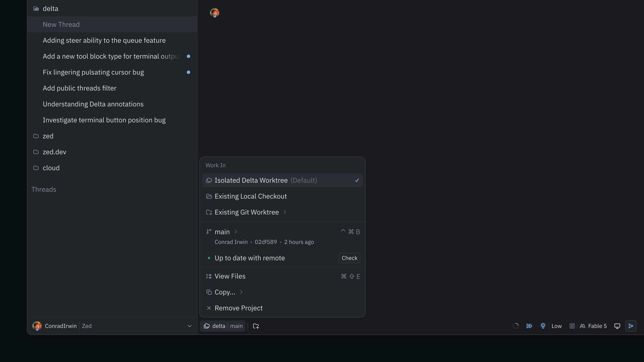This screenshot has height=362, width=644.
Task: Send the message with the arrow button
Action: 631,326
